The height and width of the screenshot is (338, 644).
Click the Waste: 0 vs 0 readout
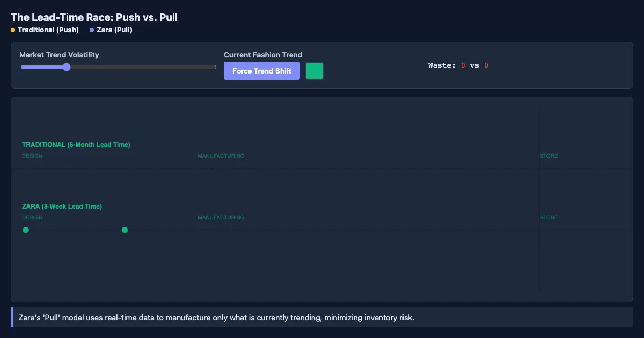(x=458, y=65)
